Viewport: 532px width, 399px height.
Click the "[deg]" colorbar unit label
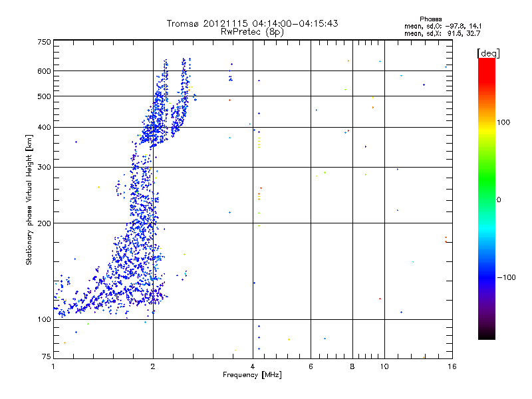488,53
